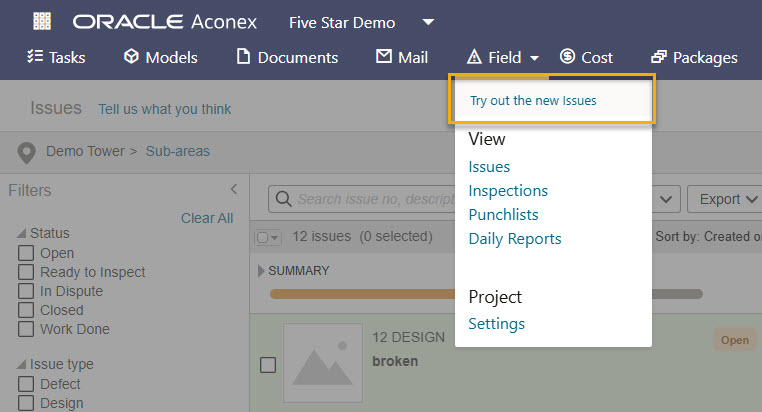Click the grey portion of the summary bar
762x412 pixels.
[x=677, y=294]
